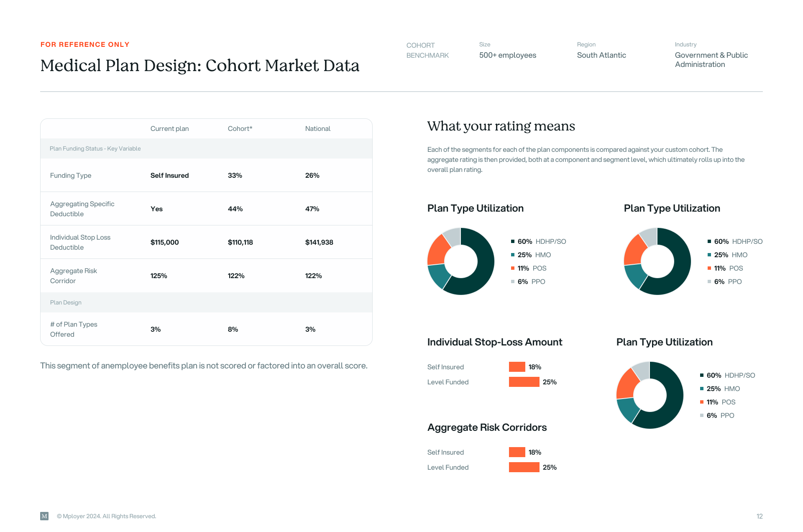Click the FOR REFERENCE ONLY label
Viewport: 803px width, 532px height.
pyautogui.click(x=85, y=44)
